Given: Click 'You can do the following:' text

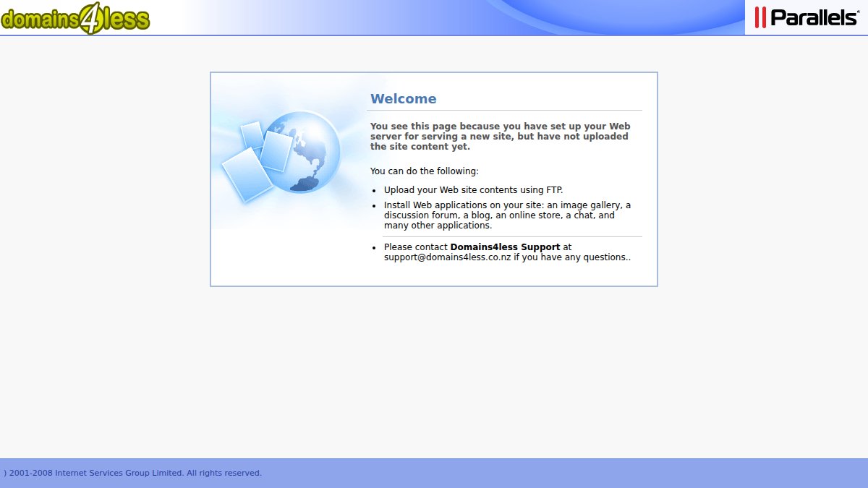Looking at the screenshot, I should pyautogui.click(x=425, y=171).
